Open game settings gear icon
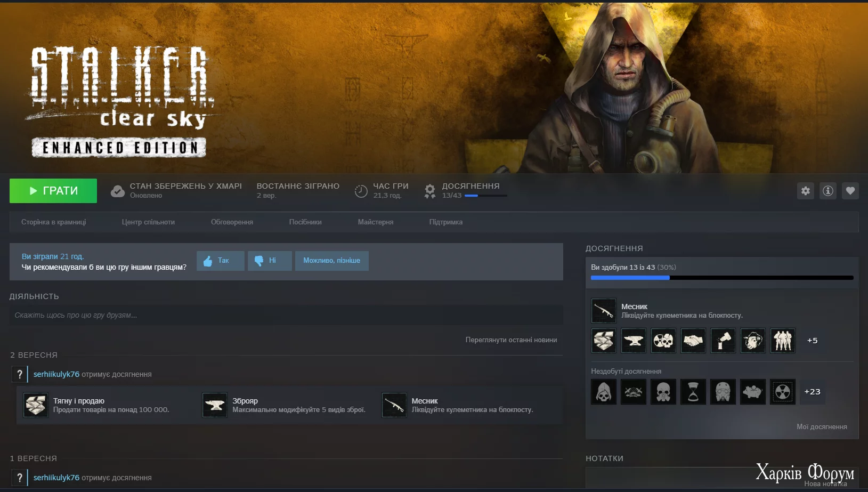868x492 pixels. (x=806, y=191)
